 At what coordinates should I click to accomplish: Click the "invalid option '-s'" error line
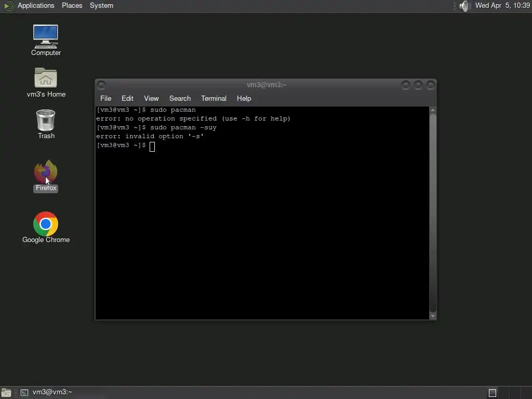tap(150, 137)
